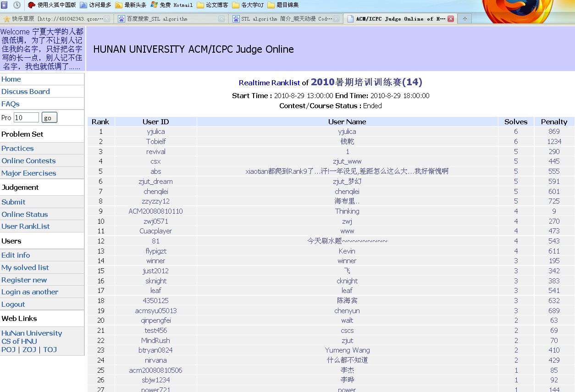Visit the CS of HNU link

pos(19,342)
